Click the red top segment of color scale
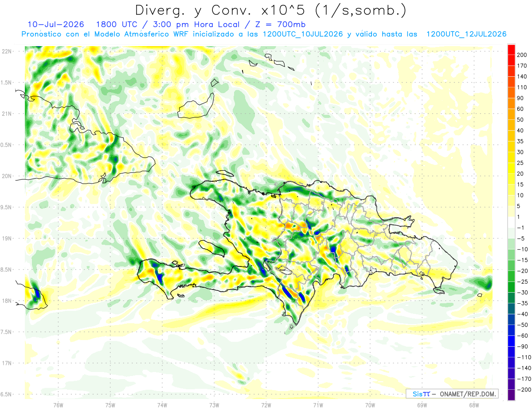Screen dimensions: 532x411 [x=511, y=50]
